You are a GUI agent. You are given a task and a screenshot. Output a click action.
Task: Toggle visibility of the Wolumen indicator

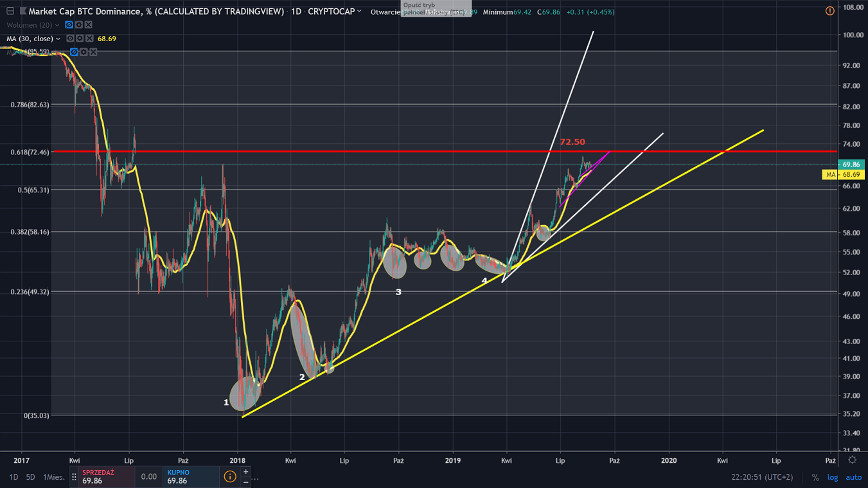(69, 25)
